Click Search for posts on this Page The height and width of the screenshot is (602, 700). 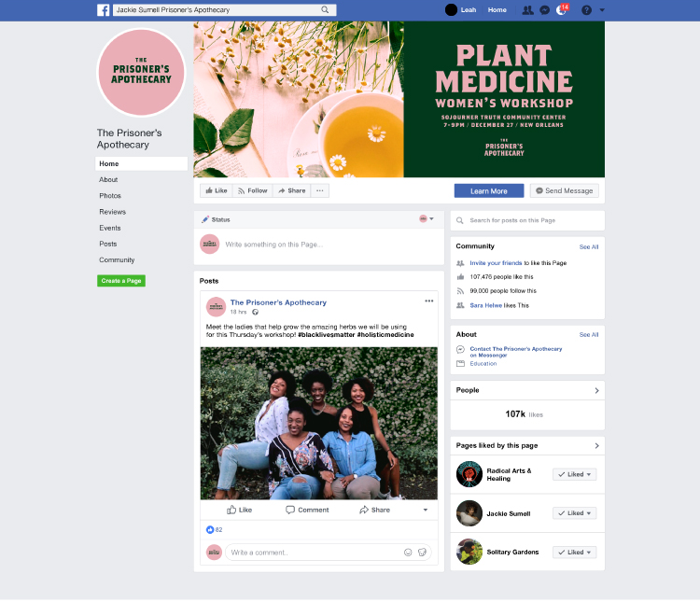pos(527,220)
